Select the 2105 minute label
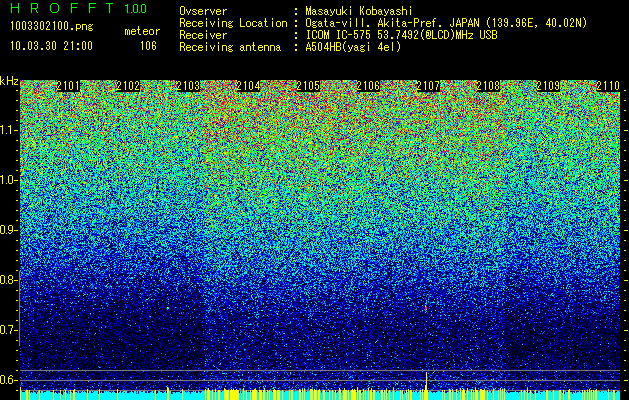 tap(308, 86)
